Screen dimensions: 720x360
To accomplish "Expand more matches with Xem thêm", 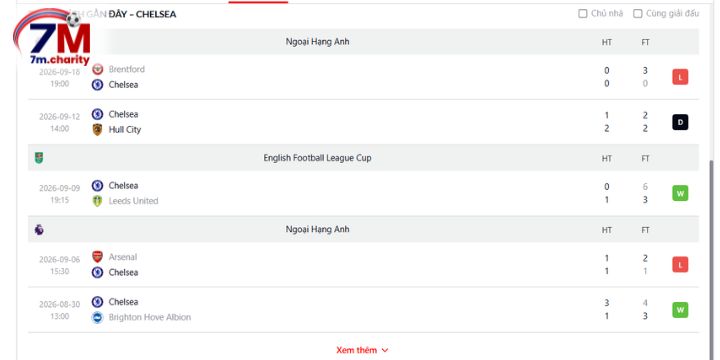I will click(x=362, y=350).
